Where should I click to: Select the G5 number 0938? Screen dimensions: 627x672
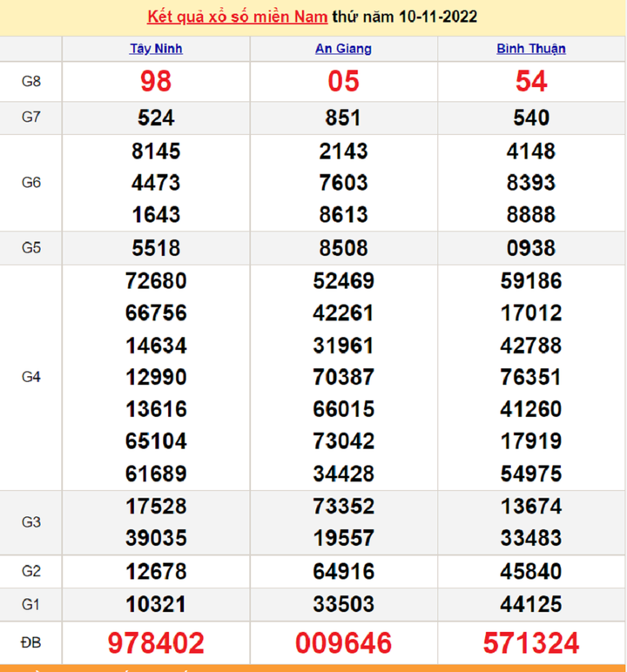(530, 248)
